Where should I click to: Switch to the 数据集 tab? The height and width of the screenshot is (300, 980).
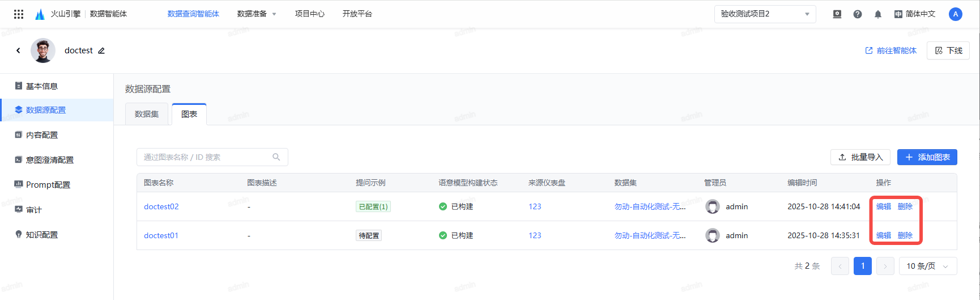pos(147,114)
